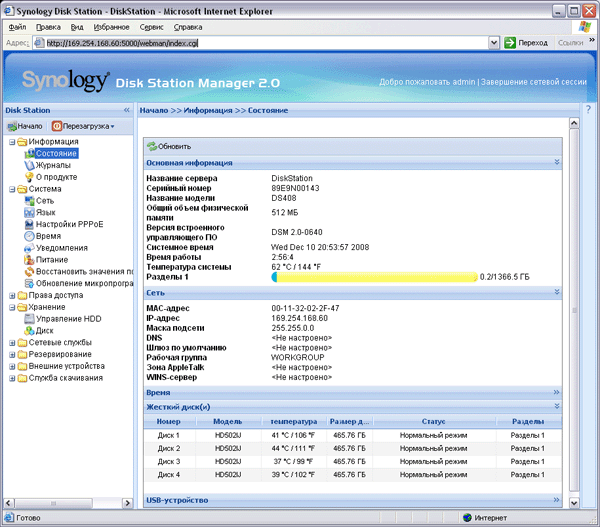This screenshot has width=600, height=527.
Task: Click the Сеть network icon
Action: pyautogui.click(x=29, y=201)
